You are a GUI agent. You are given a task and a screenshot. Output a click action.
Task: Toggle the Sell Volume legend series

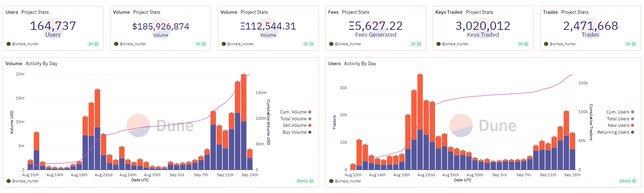point(295,125)
